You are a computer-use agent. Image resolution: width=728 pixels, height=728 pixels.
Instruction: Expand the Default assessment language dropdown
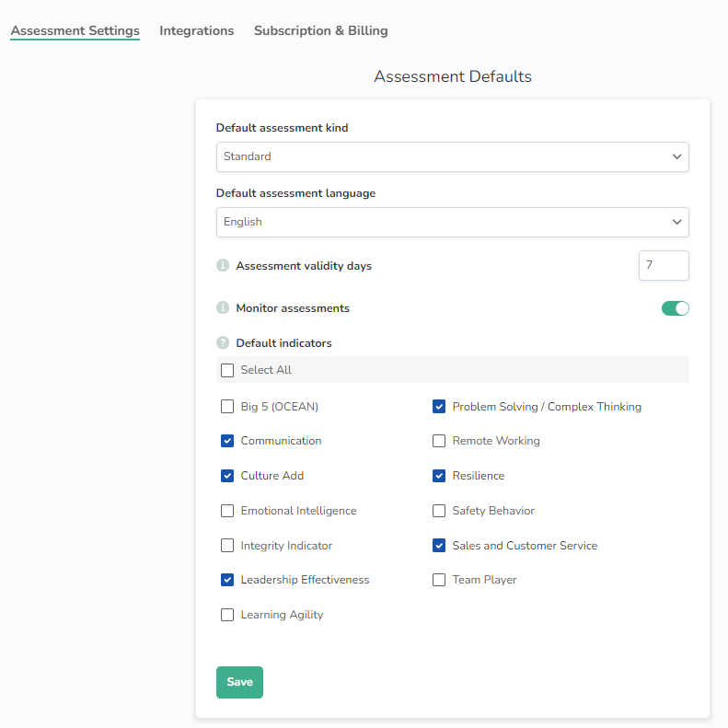click(452, 222)
